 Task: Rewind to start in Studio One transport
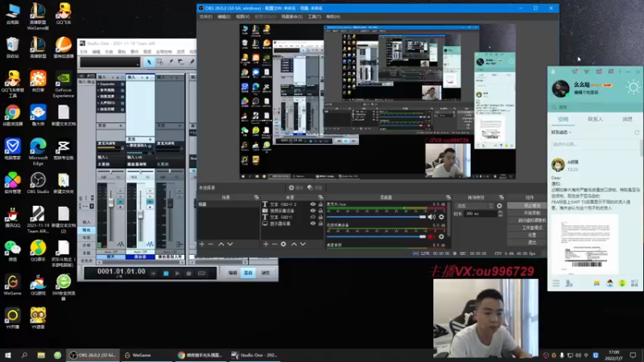coord(154,274)
